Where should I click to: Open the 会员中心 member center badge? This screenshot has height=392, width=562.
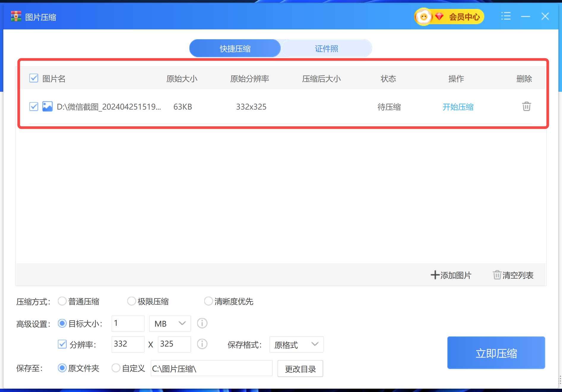(x=449, y=17)
